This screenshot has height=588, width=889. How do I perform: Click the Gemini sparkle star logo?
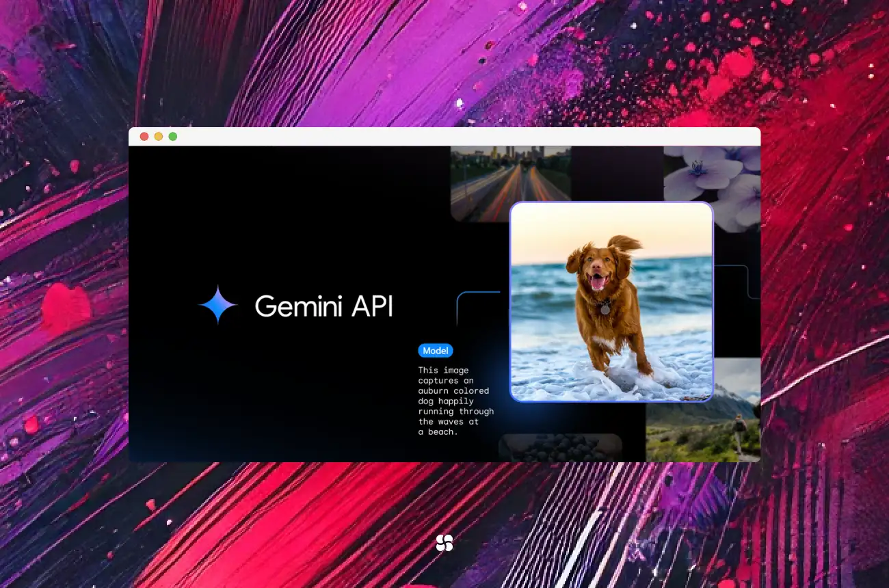[218, 304]
